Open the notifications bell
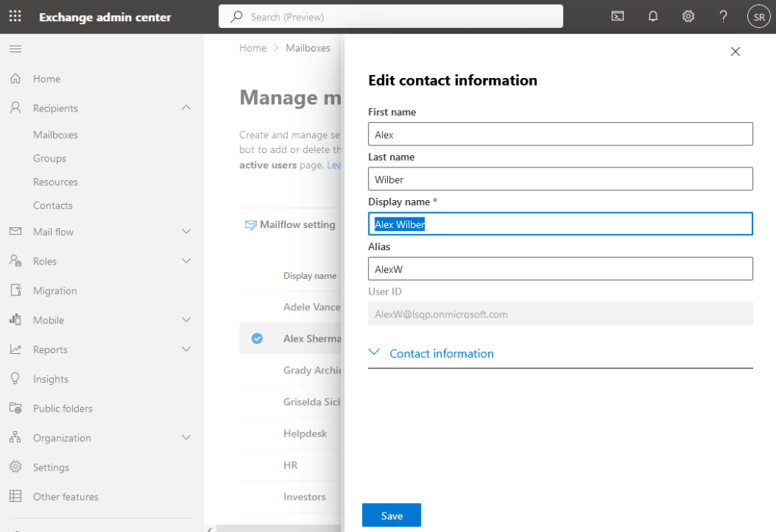Screen dimensions: 776x532 (x=652, y=15)
